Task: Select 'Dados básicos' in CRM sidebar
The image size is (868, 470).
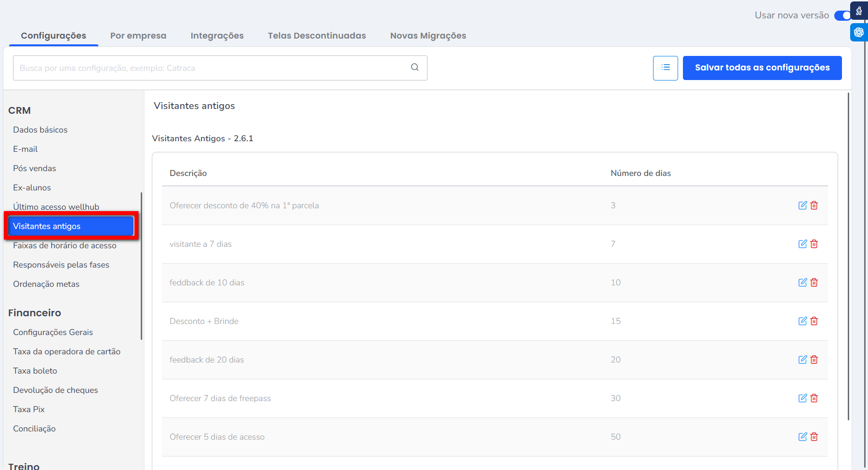Action: (40, 130)
